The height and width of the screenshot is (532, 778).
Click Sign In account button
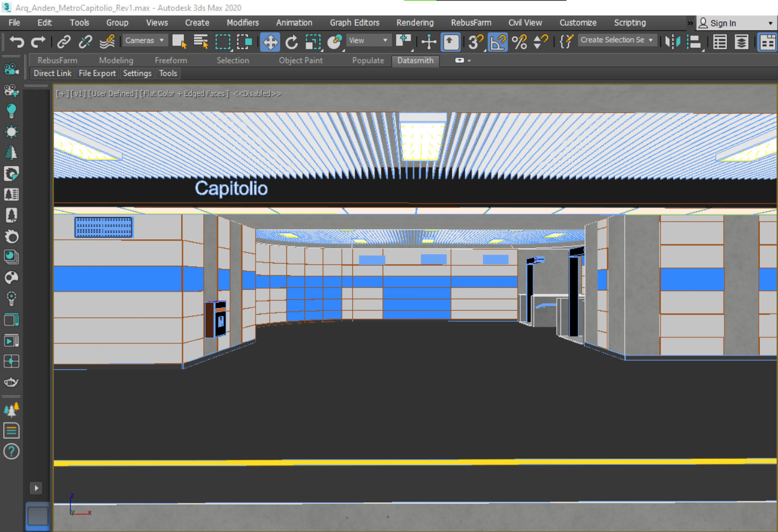pos(717,23)
